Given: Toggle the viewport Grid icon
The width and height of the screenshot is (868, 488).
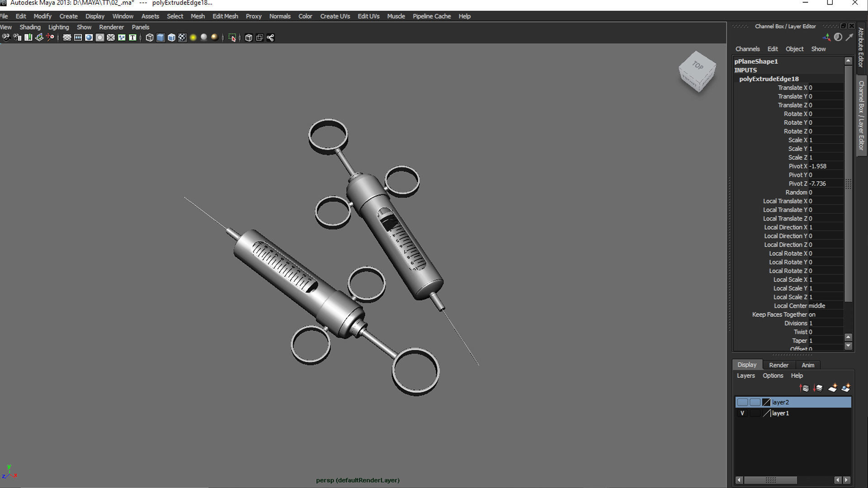Looking at the screenshot, I should [67, 38].
